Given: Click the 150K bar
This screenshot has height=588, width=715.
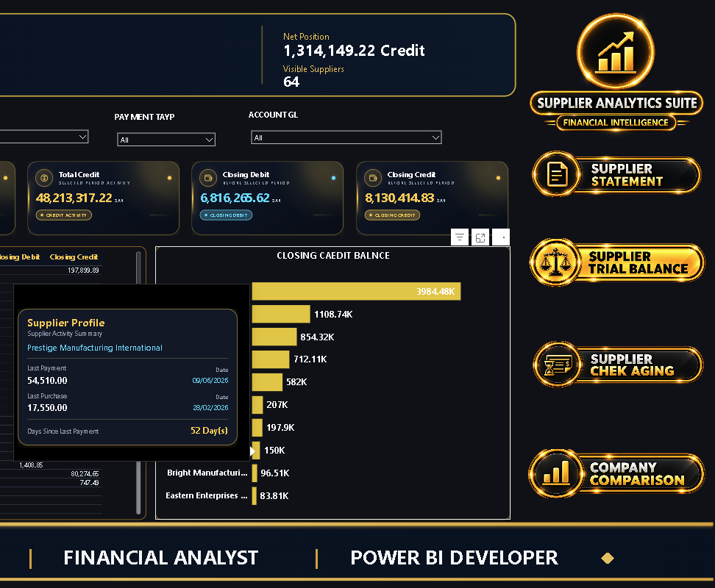Looking at the screenshot, I should click(256, 451).
